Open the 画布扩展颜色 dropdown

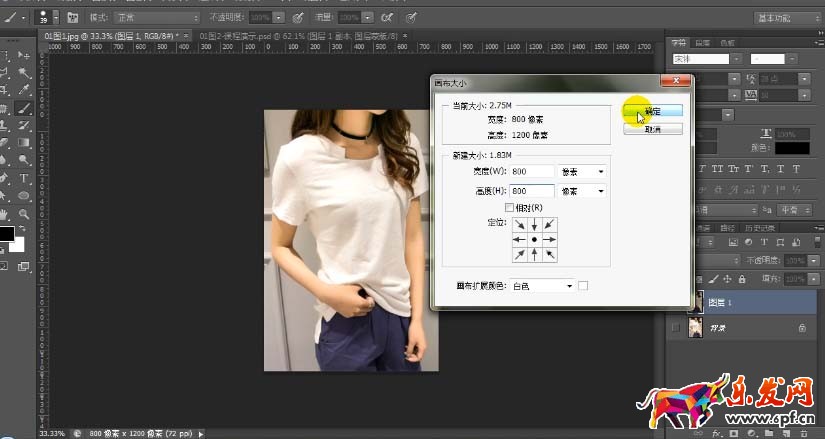[x=541, y=286]
